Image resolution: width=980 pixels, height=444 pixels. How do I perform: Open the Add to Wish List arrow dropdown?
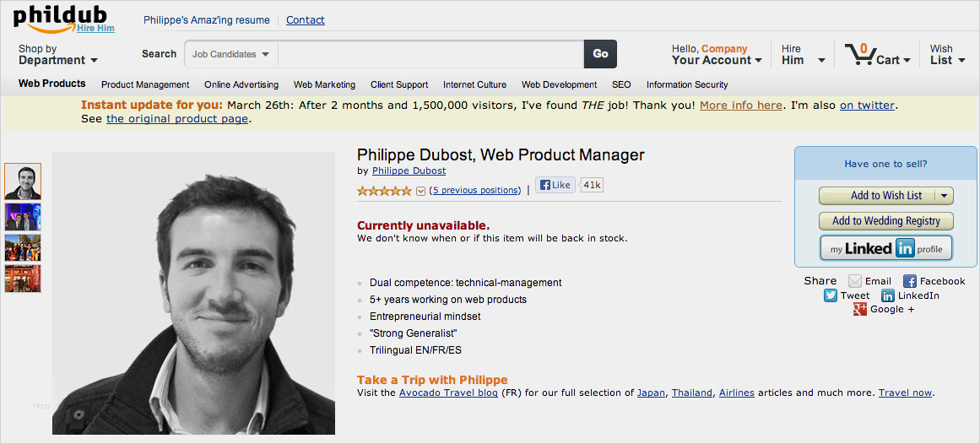click(x=945, y=196)
